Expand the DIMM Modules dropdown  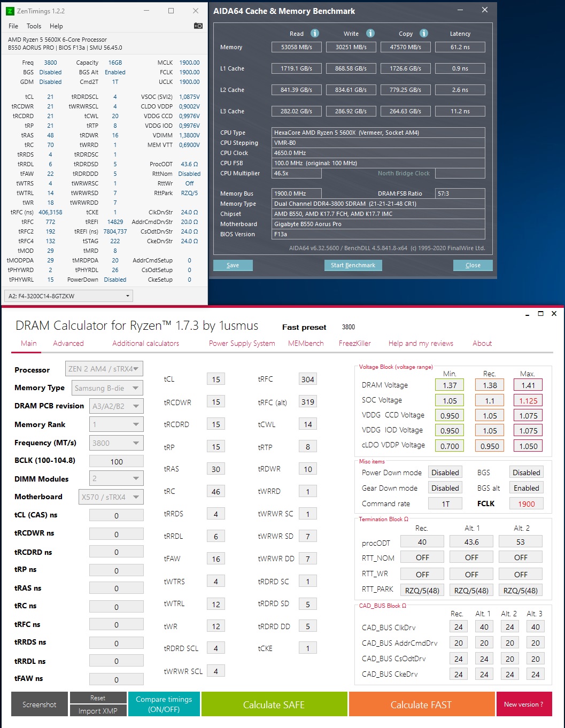117,478
